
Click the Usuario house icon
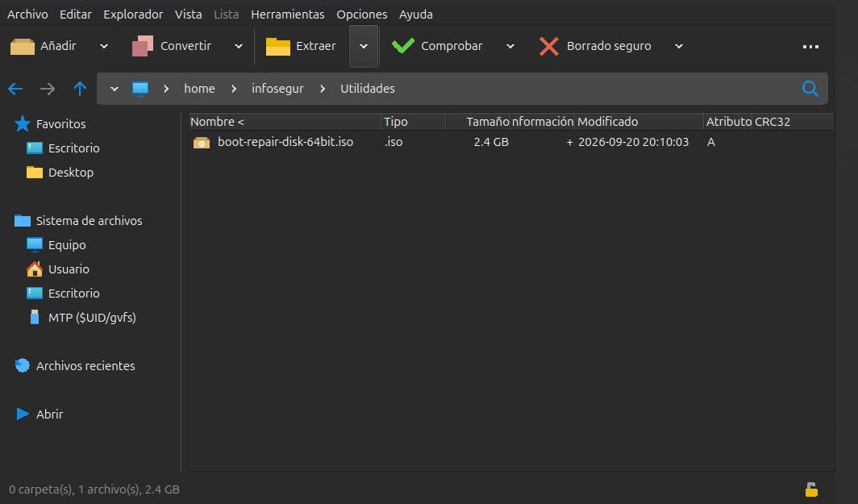(35, 269)
